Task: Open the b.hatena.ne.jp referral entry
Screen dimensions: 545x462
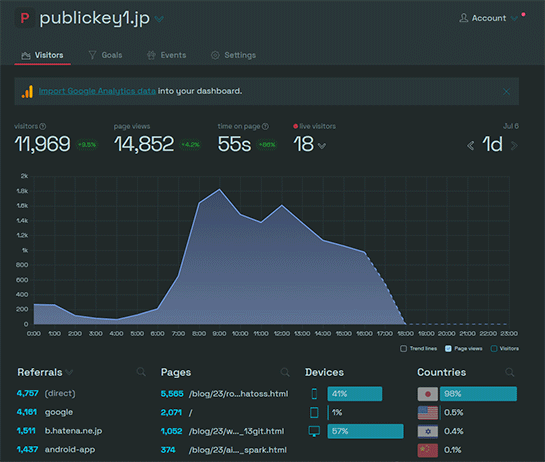Action: pos(73,431)
